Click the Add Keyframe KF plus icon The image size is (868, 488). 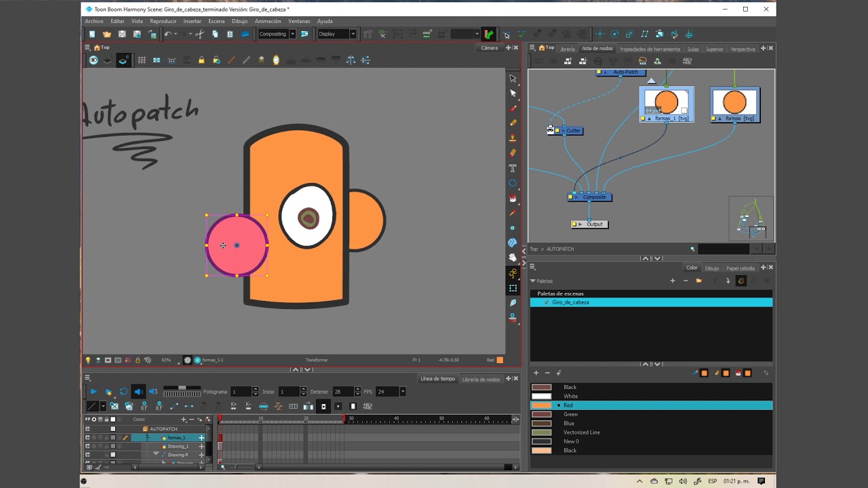coord(144,407)
